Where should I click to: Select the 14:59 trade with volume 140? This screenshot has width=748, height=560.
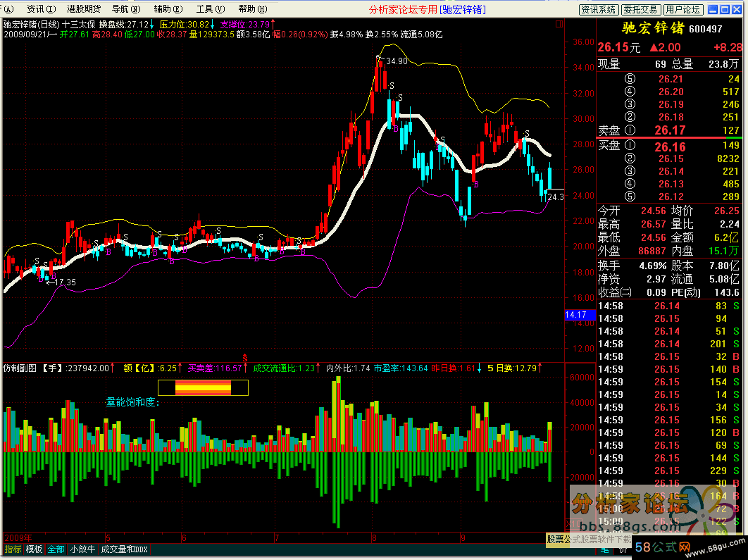pos(668,369)
